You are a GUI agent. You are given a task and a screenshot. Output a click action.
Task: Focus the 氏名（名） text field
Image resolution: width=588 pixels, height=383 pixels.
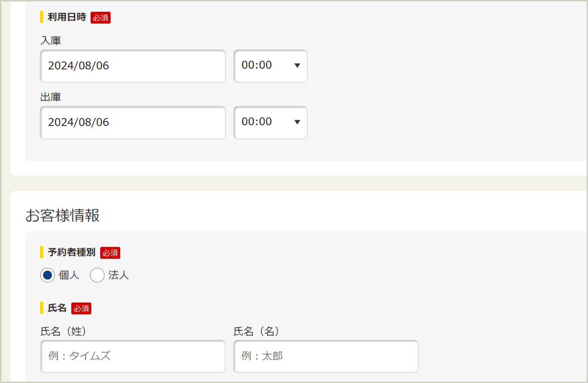(326, 356)
